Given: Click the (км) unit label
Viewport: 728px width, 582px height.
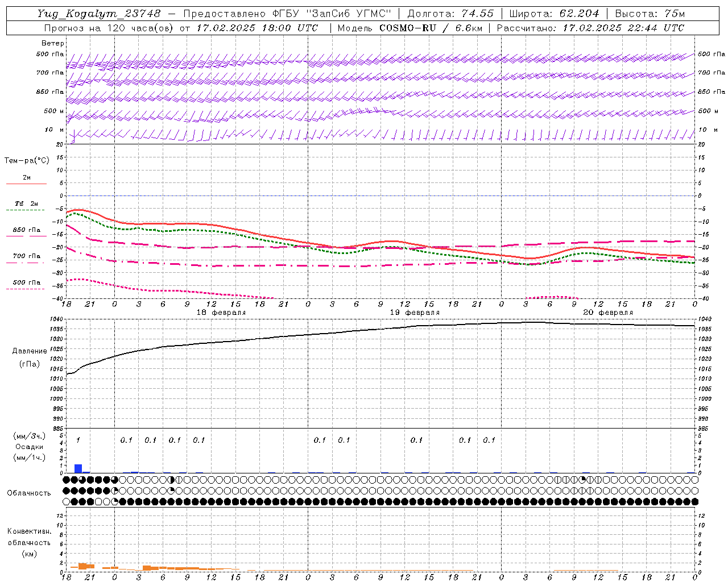Looking at the screenshot, I should click(29, 554).
